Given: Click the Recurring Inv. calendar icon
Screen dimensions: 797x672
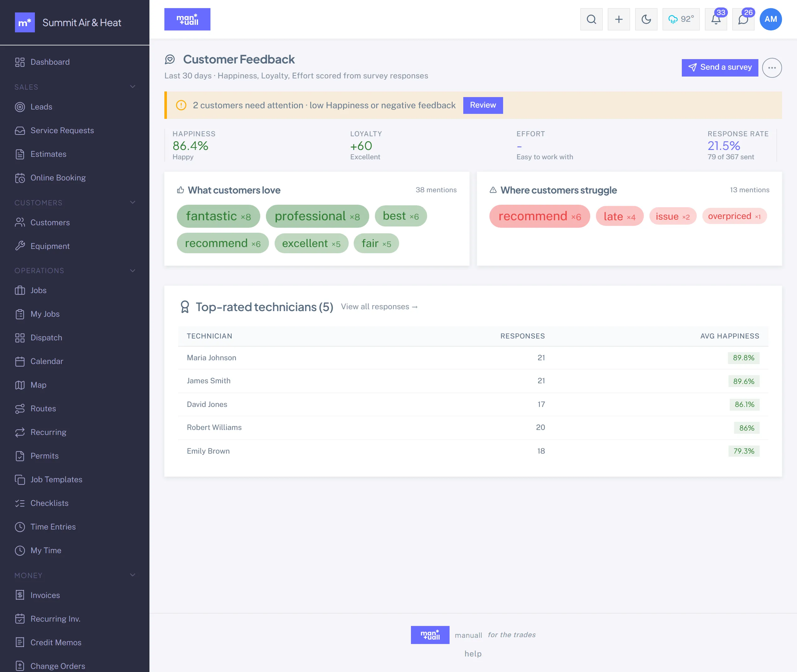Looking at the screenshot, I should 20,619.
